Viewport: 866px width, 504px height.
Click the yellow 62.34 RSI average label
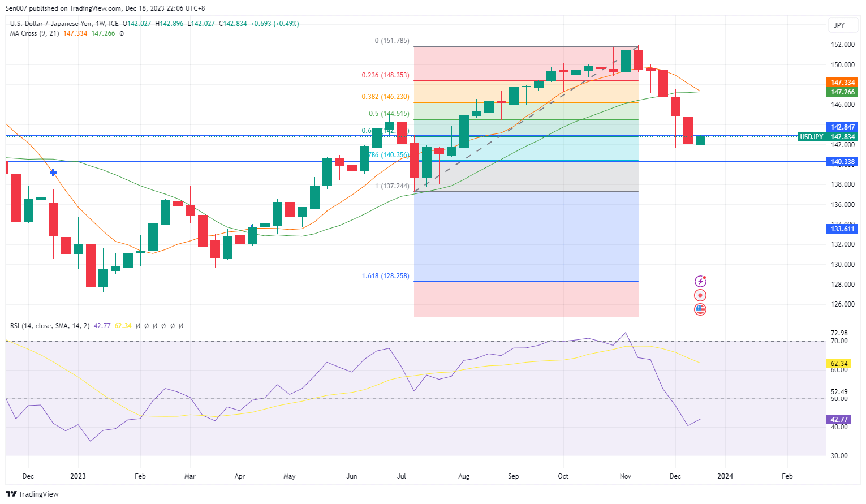(x=839, y=364)
